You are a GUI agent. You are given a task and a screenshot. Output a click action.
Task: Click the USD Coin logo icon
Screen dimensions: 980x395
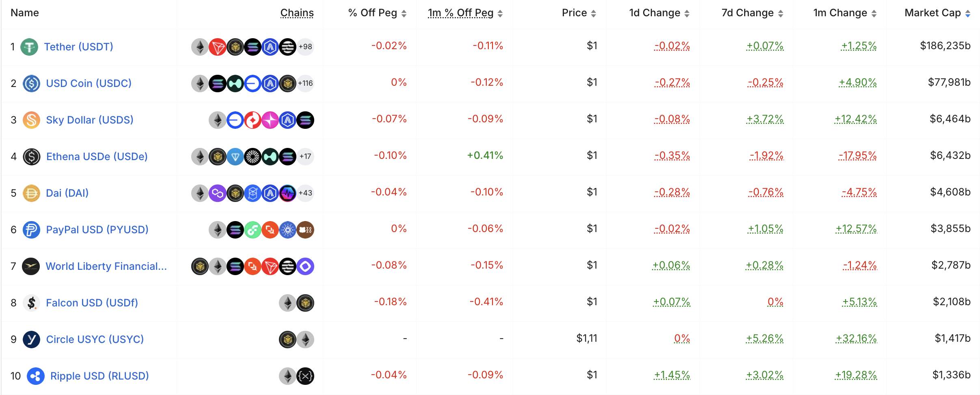click(31, 83)
